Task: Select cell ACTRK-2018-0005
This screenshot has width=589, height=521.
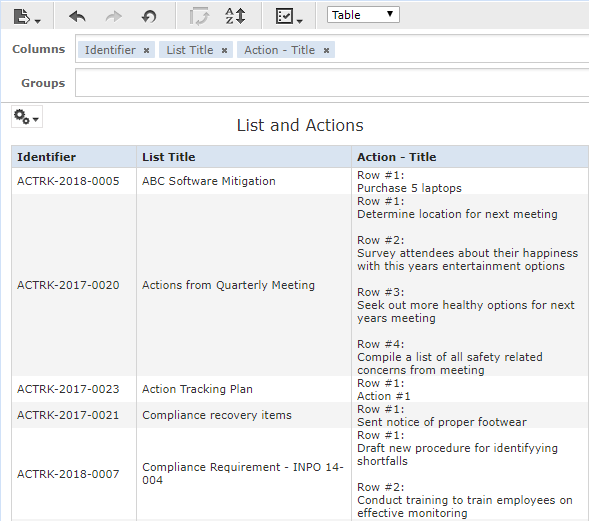Action: [74, 181]
